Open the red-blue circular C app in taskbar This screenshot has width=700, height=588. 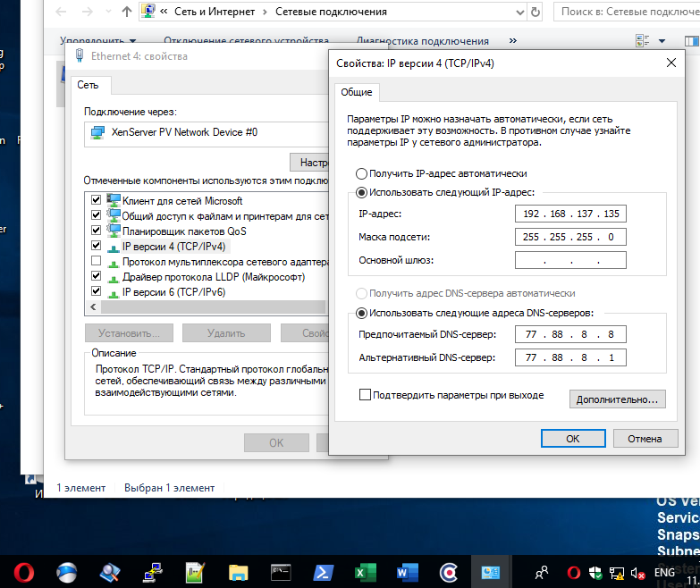(449, 573)
